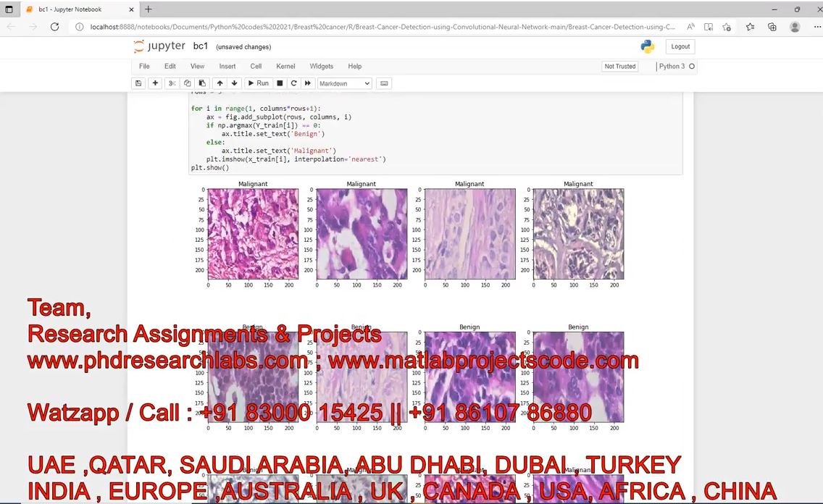The height and width of the screenshot is (504, 823).
Task: Open the Cell menu
Action: 256,67
